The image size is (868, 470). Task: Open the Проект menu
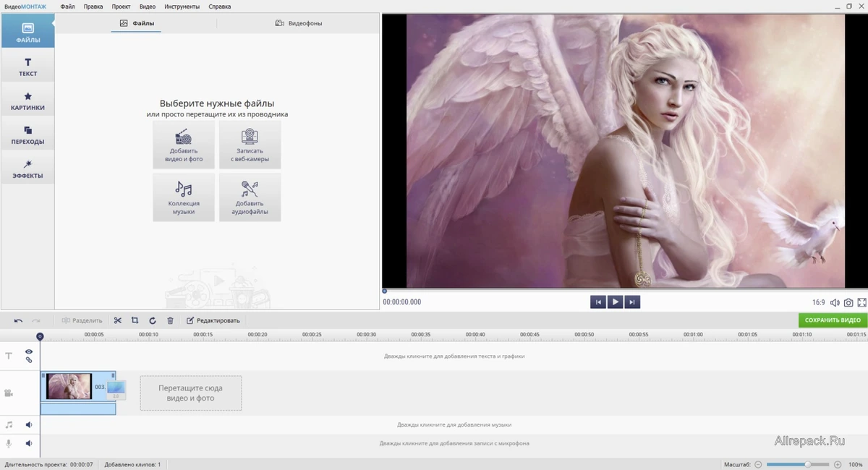click(x=122, y=7)
